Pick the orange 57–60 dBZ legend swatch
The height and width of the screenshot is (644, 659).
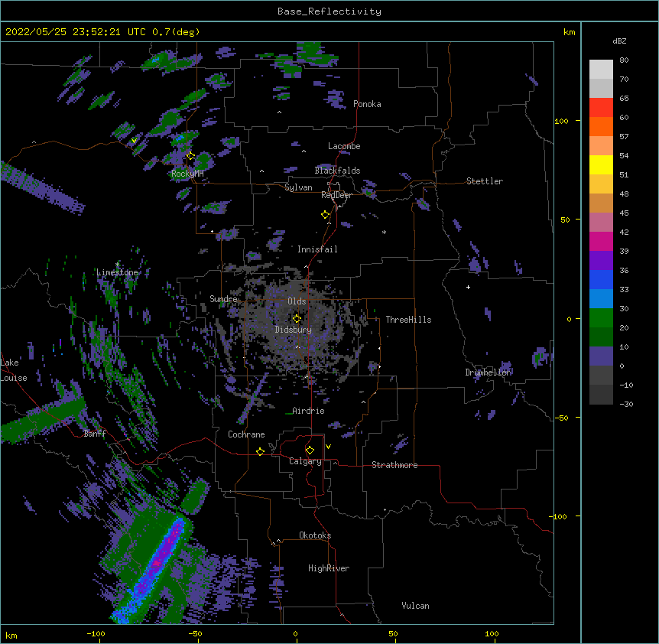(601, 126)
